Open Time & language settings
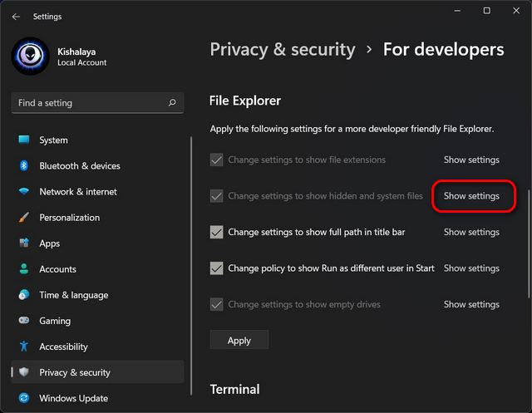Image resolution: width=532 pixels, height=413 pixels. 98,295
